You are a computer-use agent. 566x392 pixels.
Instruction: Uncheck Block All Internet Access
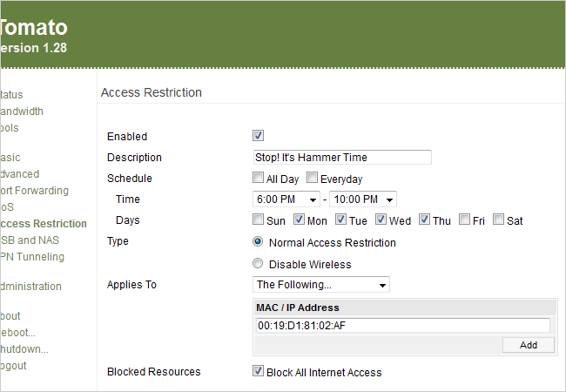pos(258,371)
